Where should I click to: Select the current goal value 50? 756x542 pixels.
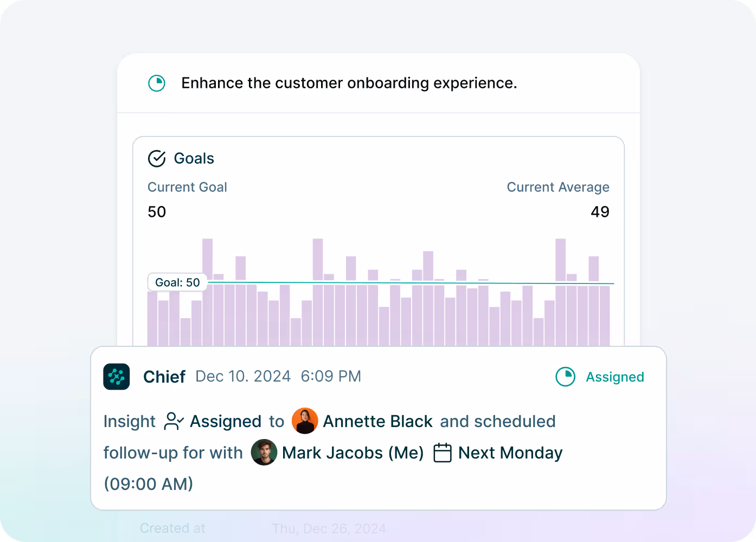(x=157, y=212)
